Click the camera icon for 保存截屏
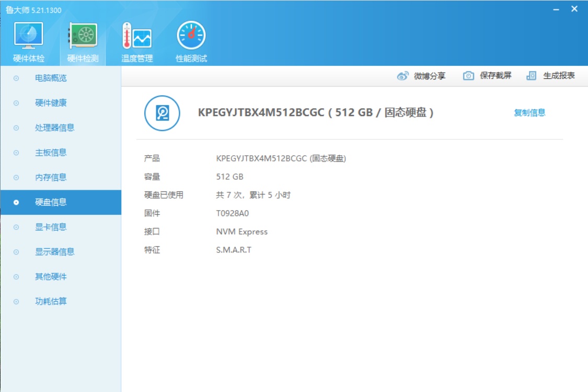588x392 pixels. click(x=468, y=76)
